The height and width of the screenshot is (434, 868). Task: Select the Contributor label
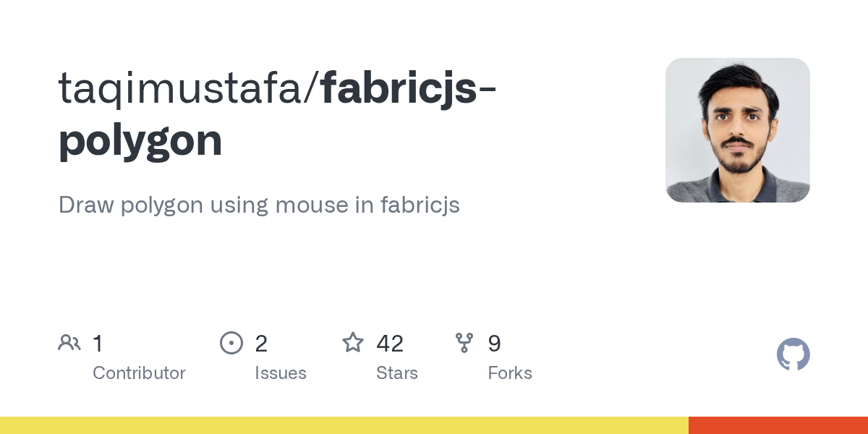(x=139, y=373)
